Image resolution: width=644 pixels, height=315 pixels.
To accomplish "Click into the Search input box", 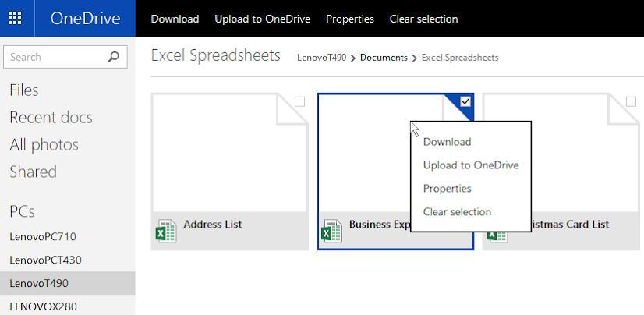I will point(53,57).
